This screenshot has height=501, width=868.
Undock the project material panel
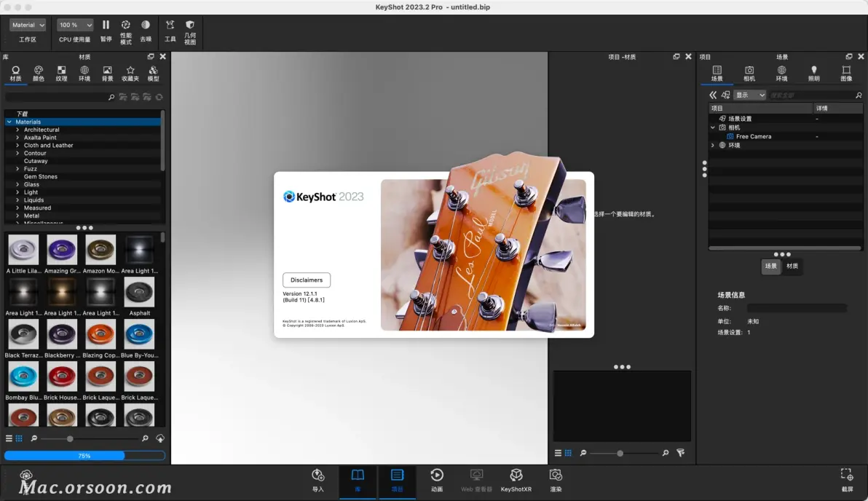coord(676,57)
